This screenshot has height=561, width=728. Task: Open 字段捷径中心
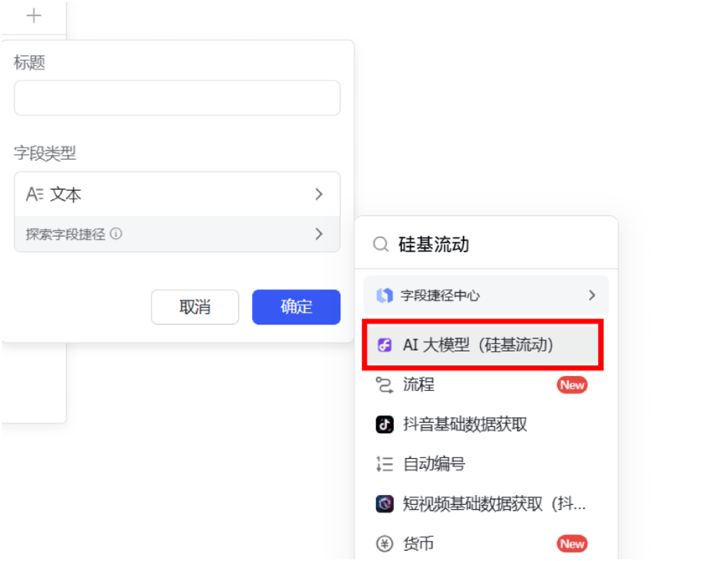486,295
